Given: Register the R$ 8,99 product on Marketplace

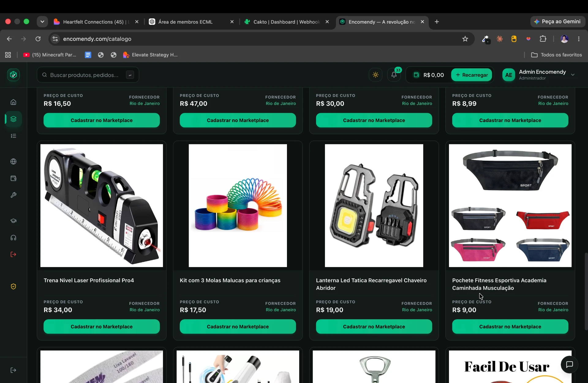Looking at the screenshot, I should pos(510,120).
